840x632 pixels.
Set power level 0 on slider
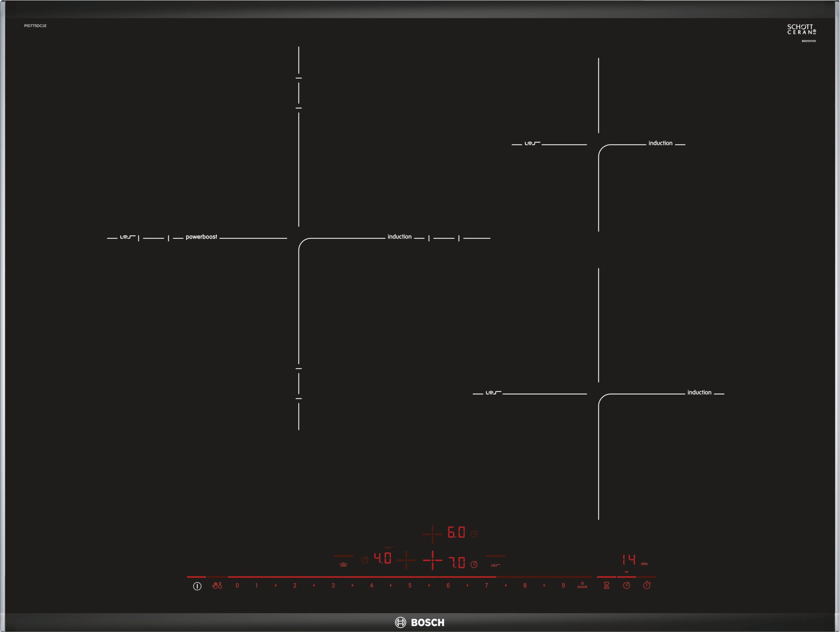pyautogui.click(x=237, y=586)
